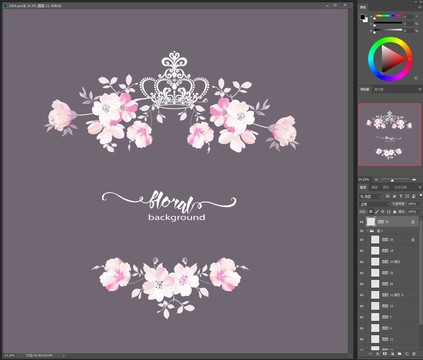This screenshot has width=423, height=360.
Task: Toggle visibility of the 组 1 group
Action: click(x=362, y=231)
